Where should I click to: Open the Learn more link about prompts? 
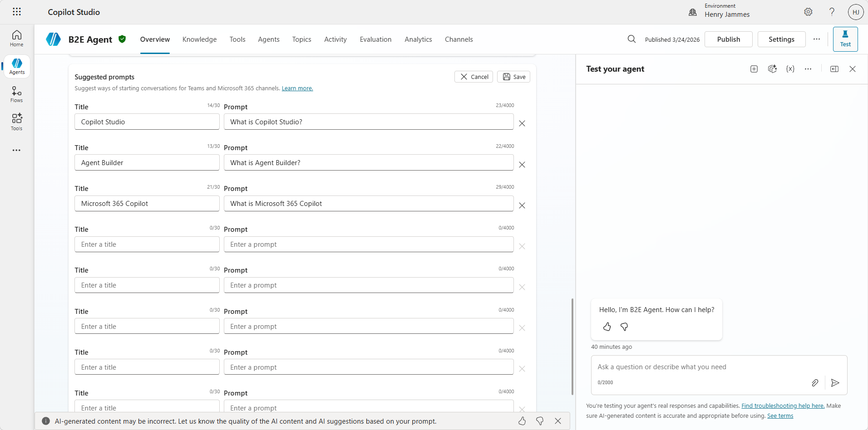(297, 88)
